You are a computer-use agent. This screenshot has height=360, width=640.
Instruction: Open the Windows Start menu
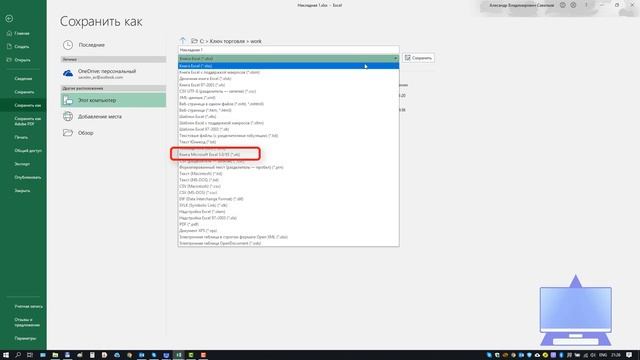point(6,355)
